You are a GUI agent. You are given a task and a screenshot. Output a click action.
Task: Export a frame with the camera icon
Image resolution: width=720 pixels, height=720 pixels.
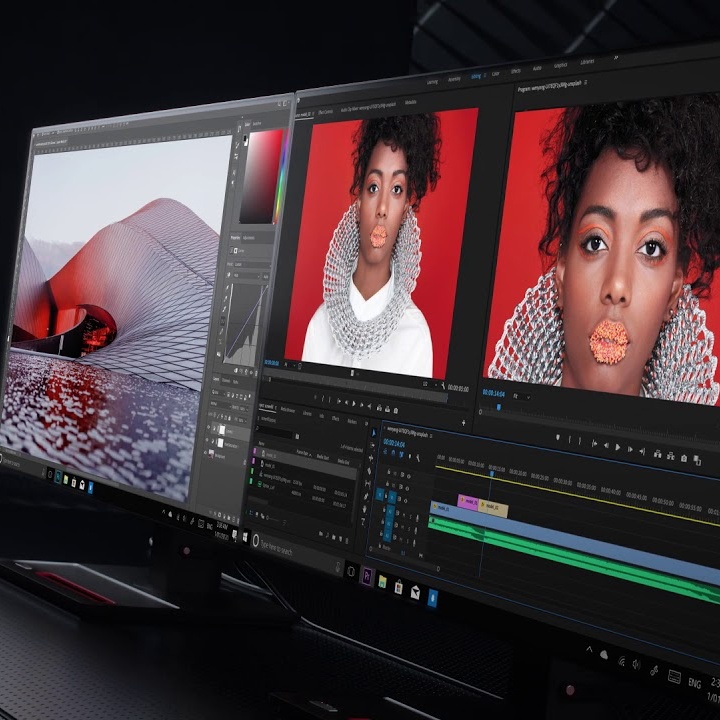tap(684, 458)
